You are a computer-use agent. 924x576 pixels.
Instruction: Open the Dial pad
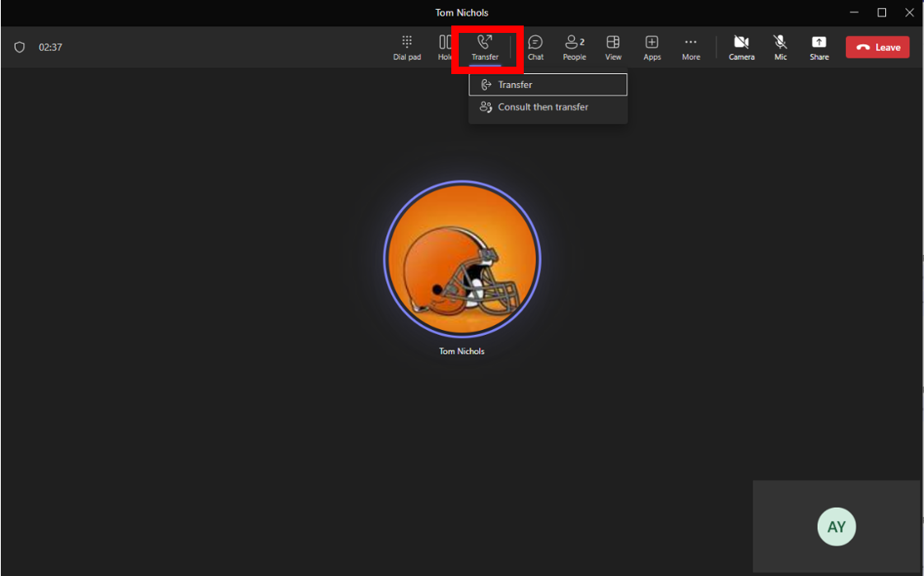(x=407, y=48)
